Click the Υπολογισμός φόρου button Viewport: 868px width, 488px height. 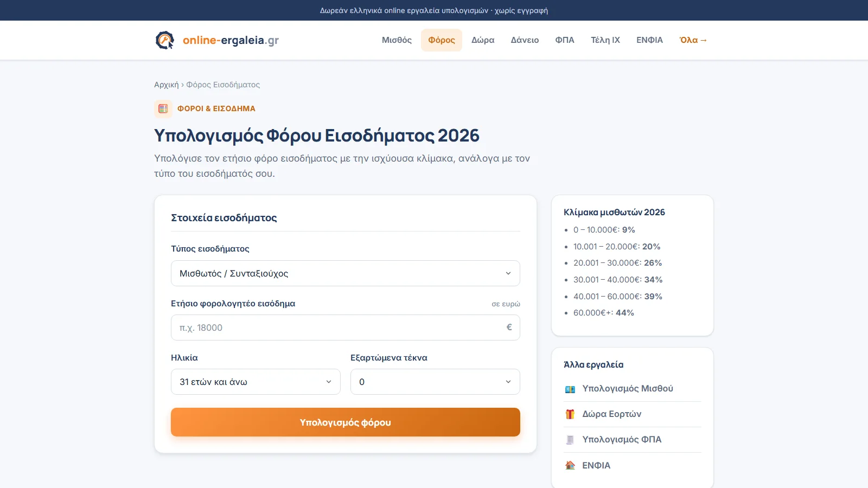346,422
